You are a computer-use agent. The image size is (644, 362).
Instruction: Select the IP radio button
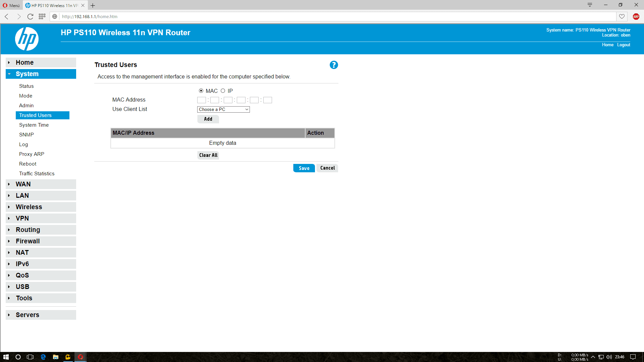click(x=223, y=91)
